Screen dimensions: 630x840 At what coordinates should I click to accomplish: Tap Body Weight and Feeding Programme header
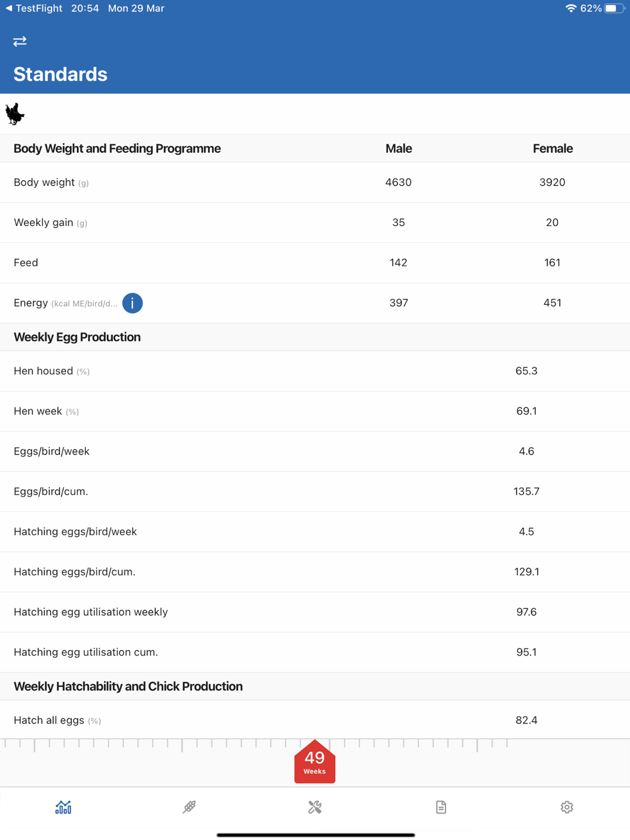pos(117,149)
